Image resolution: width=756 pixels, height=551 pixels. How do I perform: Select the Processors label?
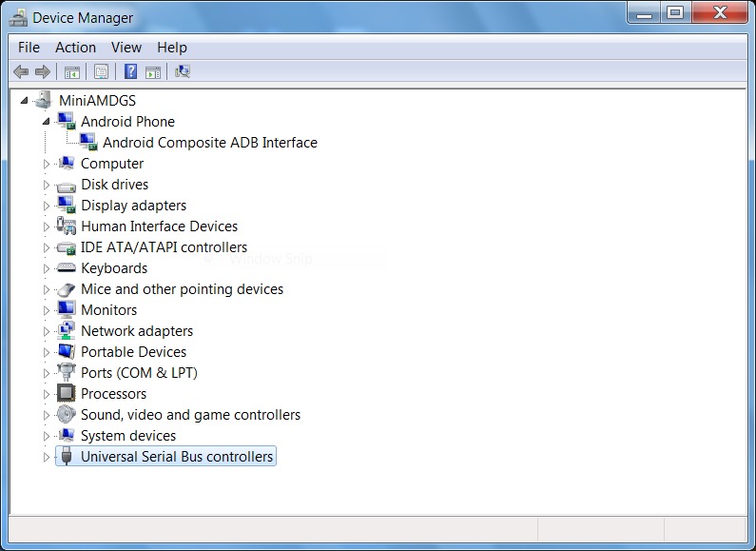coord(114,394)
